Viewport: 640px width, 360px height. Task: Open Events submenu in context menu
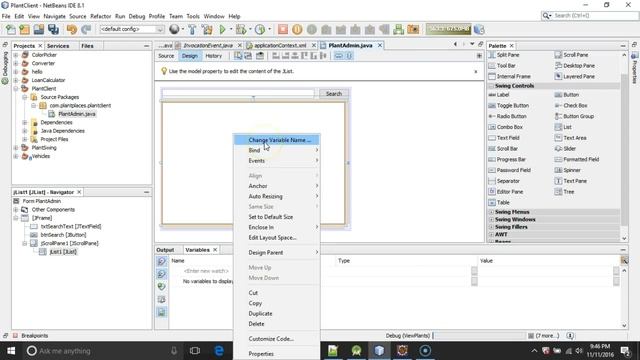[x=277, y=161]
